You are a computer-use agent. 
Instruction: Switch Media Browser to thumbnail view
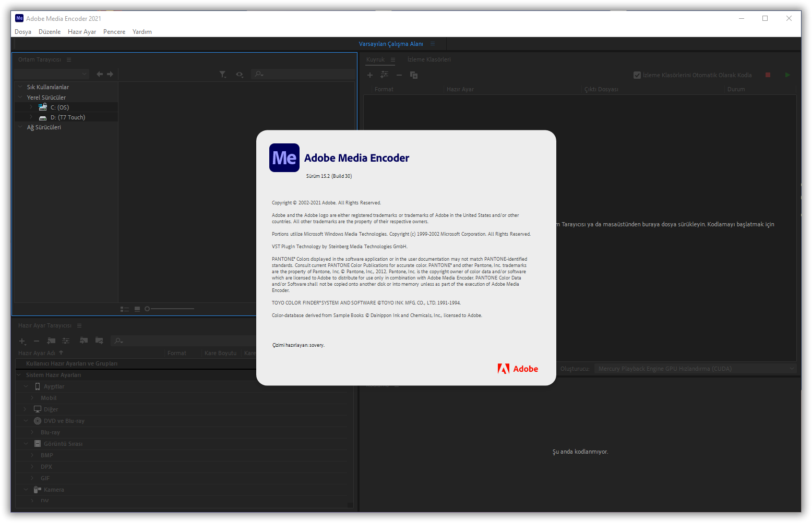[137, 309]
